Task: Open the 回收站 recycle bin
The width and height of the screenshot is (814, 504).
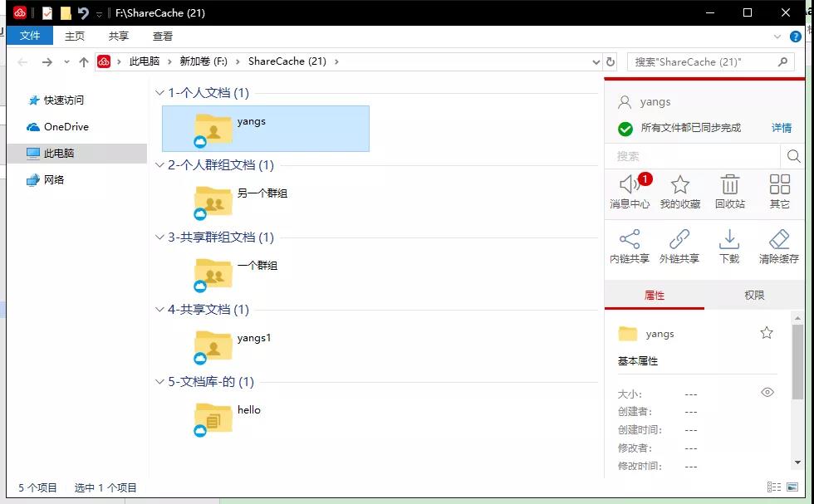Action: [729, 190]
